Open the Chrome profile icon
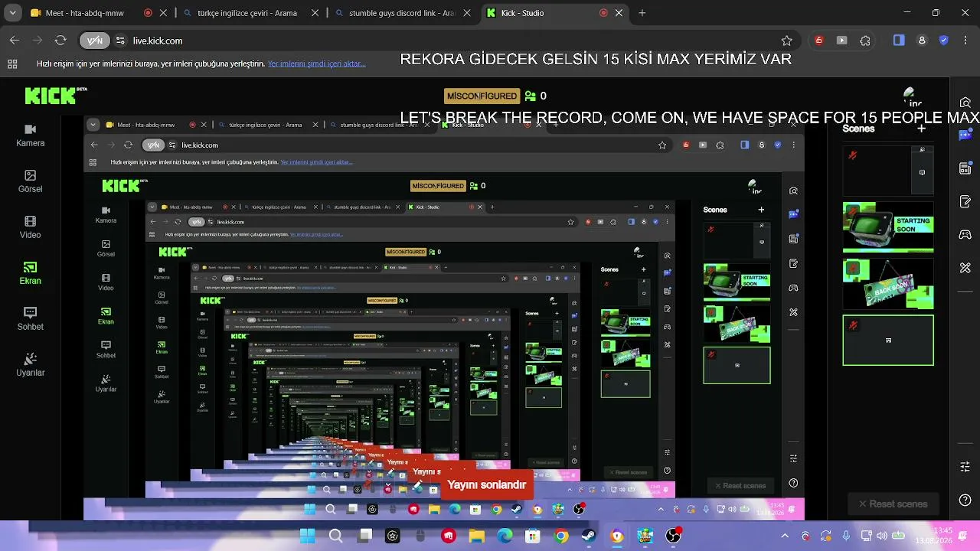Image resolution: width=980 pixels, height=551 pixels. coord(922,41)
